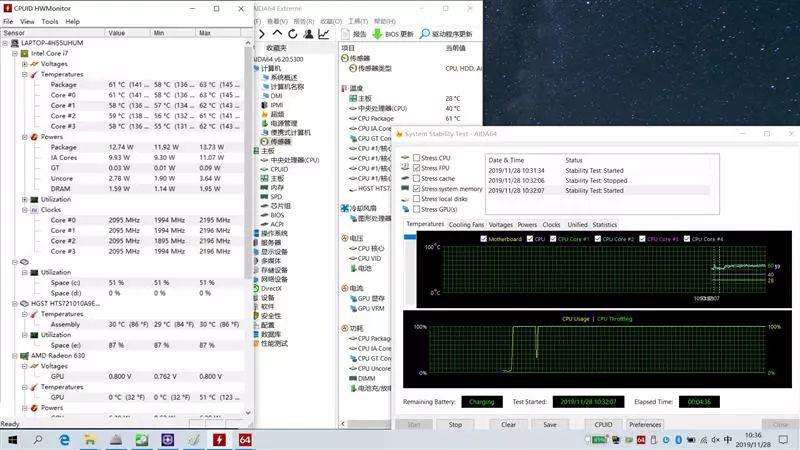Click the Save button in Stability Test
Image resolution: width=800 pixels, height=450 pixels.
(x=550, y=424)
